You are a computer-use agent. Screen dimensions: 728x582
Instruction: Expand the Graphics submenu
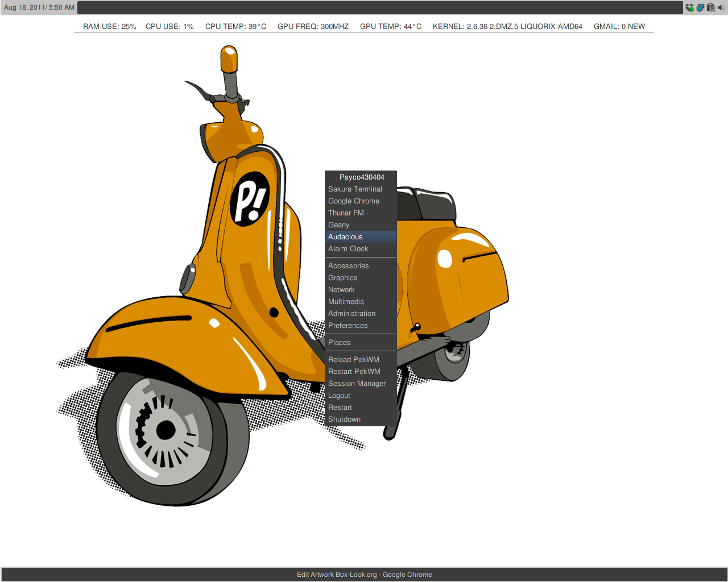(361, 278)
